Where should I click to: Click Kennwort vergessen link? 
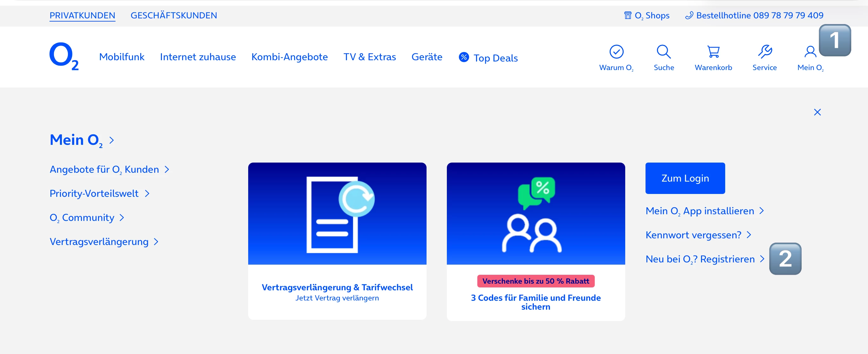coord(693,235)
